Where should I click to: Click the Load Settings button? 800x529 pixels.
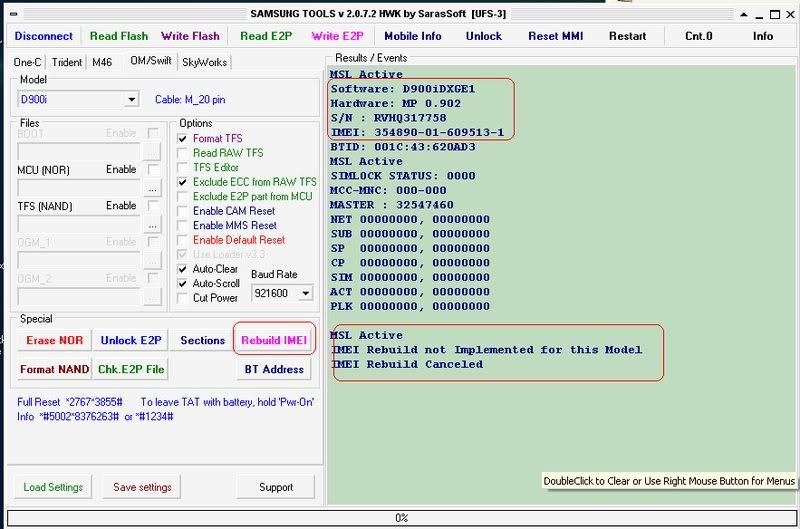point(53,487)
